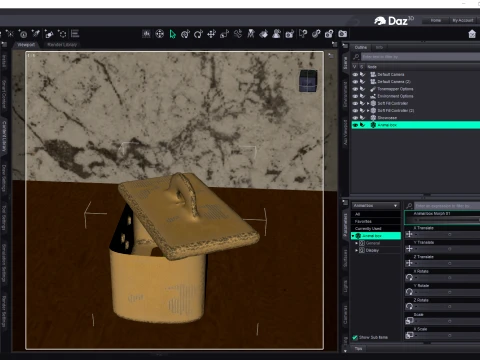Select the Universal tool in toolbar
Image resolution: width=480 pixels, height=360 pixels.
[x=185, y=34]
